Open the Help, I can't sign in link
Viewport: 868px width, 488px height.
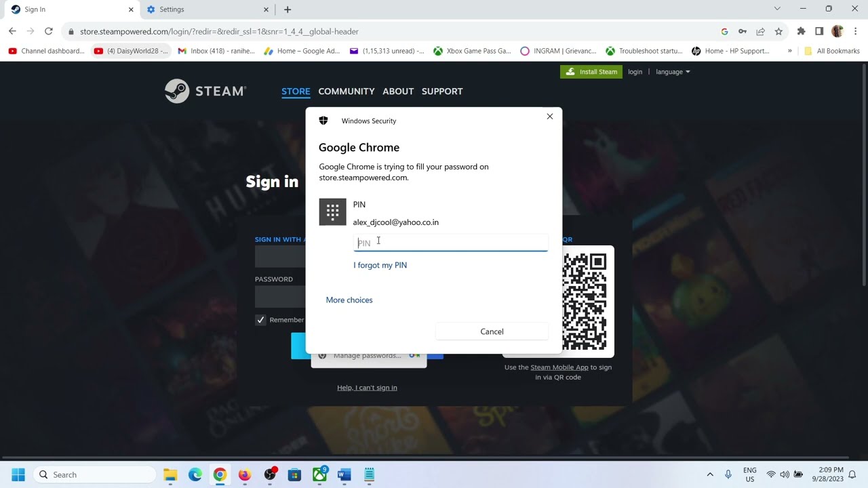tap(367, 388)
